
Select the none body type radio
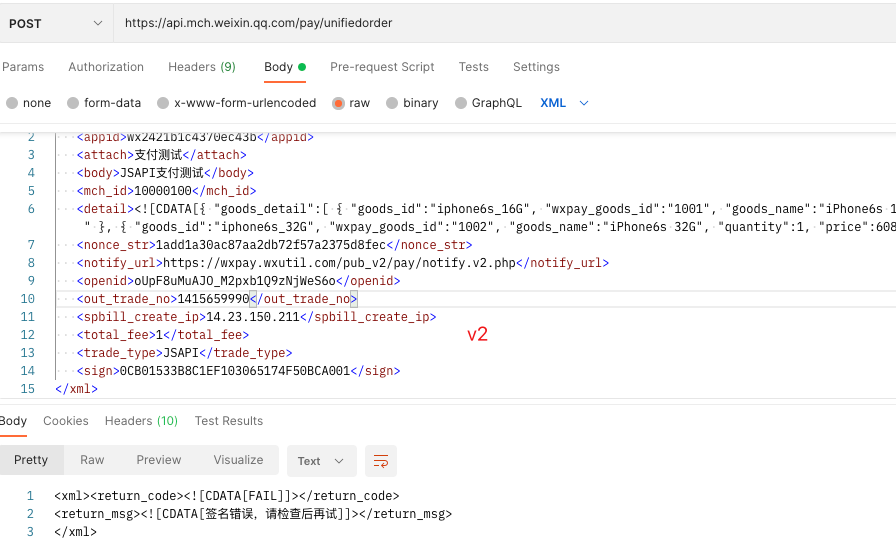(x=12, y=103)
